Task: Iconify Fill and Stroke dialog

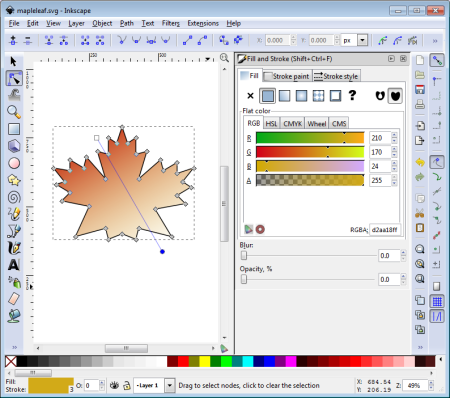Action: point(391,59)
